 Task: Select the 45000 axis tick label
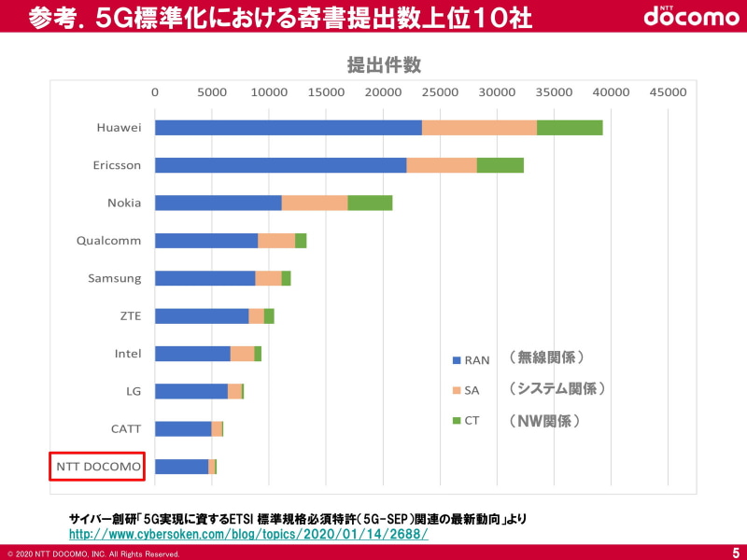pos(668,92)
